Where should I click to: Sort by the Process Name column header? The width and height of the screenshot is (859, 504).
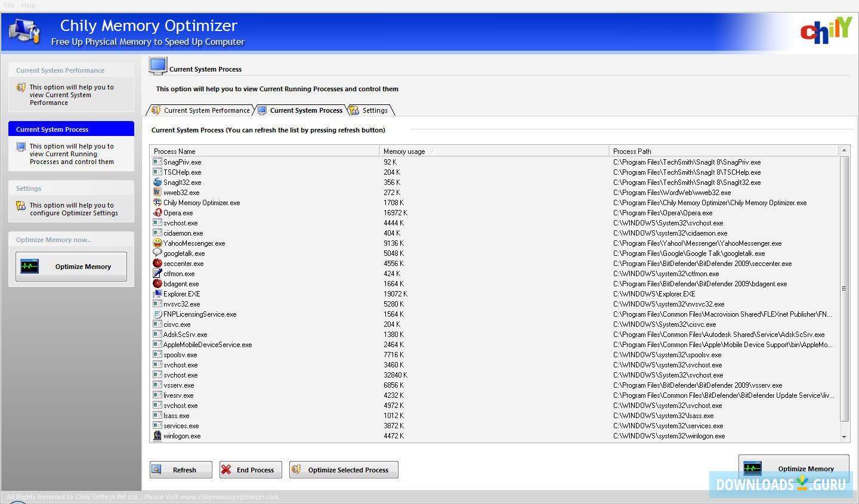coord(264,151)
